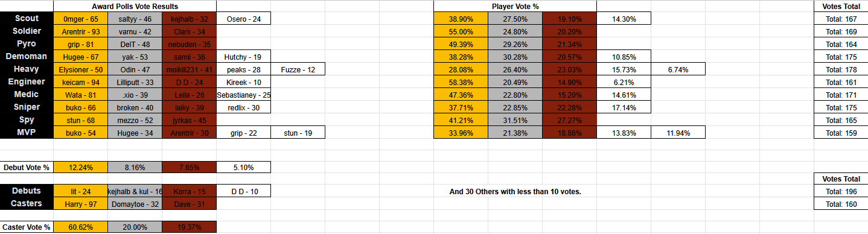
Task: Select the Scout row header cell
Action: pos(27,19)
